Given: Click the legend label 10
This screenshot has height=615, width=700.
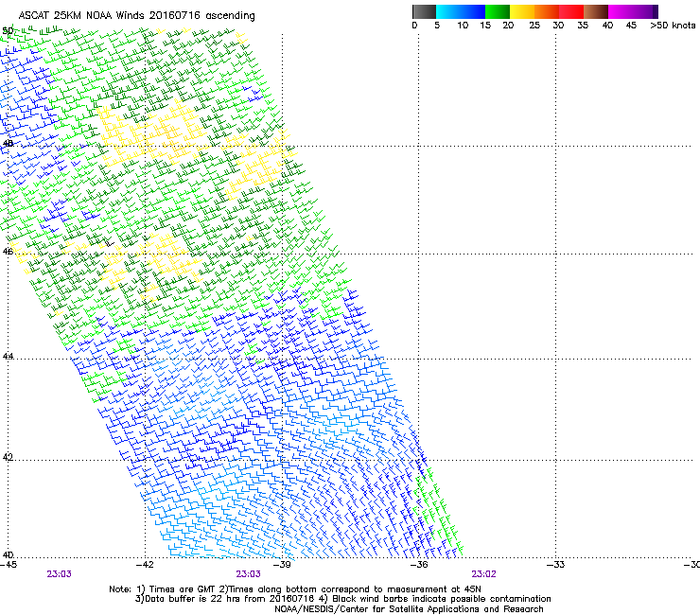Looking at the screenshot, I should click(463, 26).
